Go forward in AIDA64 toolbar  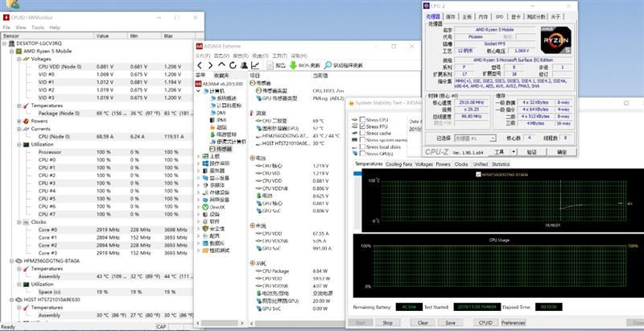point(210,65)
